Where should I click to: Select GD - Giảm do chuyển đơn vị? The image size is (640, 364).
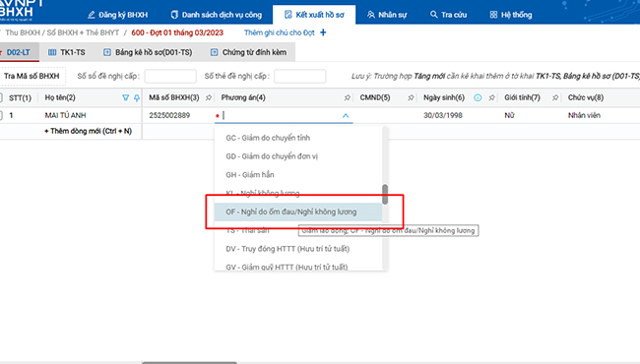298,156
